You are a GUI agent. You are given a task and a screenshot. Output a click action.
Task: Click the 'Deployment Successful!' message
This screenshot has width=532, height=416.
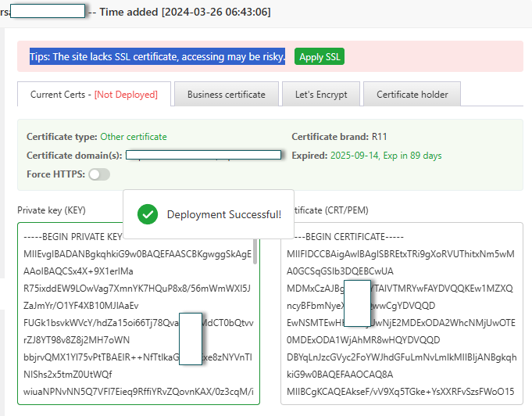tap(224, 214)
